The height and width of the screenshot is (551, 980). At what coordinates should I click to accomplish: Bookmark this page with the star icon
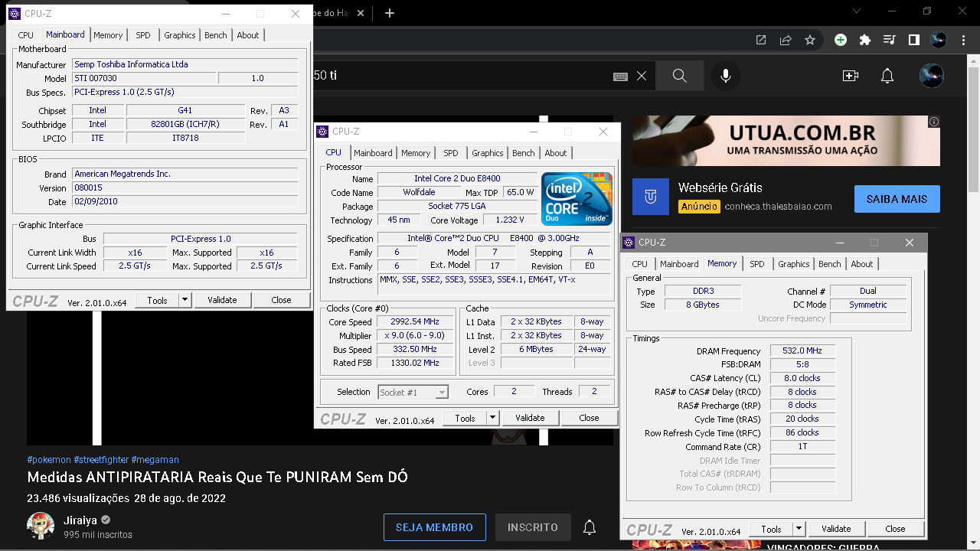pyautogui.click(x=810, y=40)
